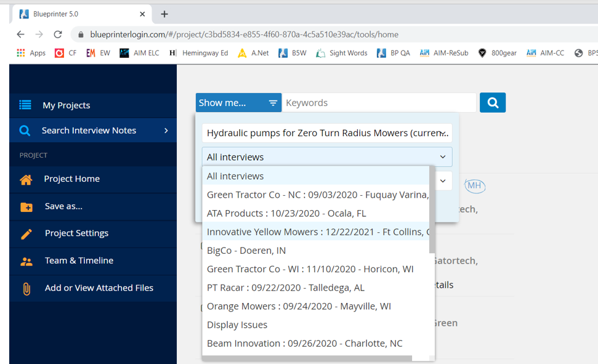Image resolution: width=598 pixels, height=364 pixels.
Task: Click the interview list horizontal scrollbar
Action: [307, 358]
